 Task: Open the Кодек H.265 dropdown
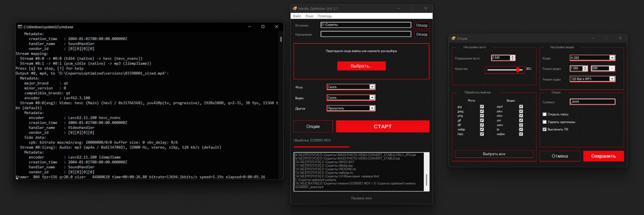click(x=612, y=58)
